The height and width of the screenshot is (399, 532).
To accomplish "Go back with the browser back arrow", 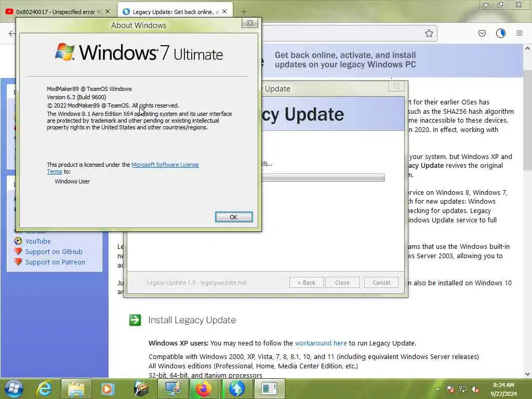I will coord(12,33).
